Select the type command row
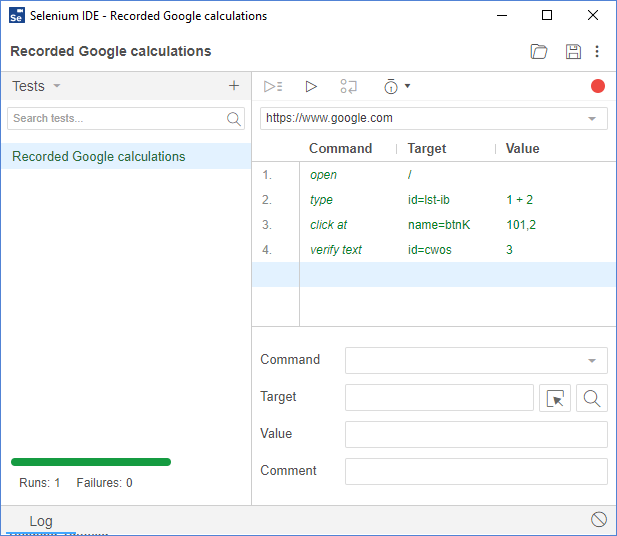Image resolution: width=617 pixels, height=536 pixels. coord(434,200)
